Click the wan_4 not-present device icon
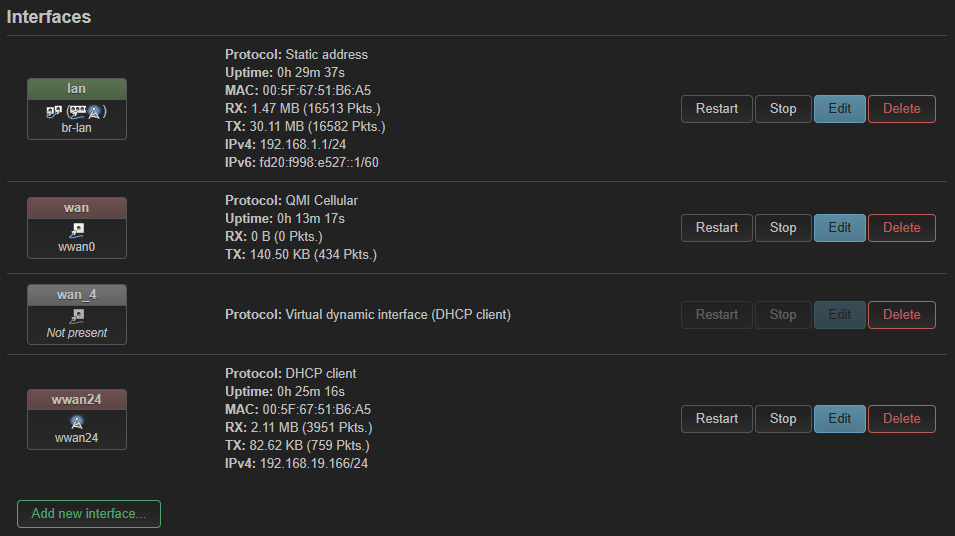The width and height of the screenshot is (955, 536). click(77, 316)
